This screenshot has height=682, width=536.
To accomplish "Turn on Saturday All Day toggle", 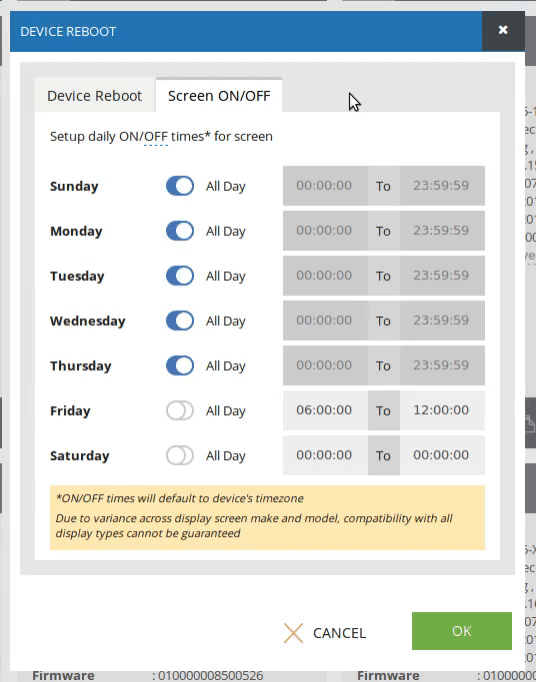I will 180,456.
